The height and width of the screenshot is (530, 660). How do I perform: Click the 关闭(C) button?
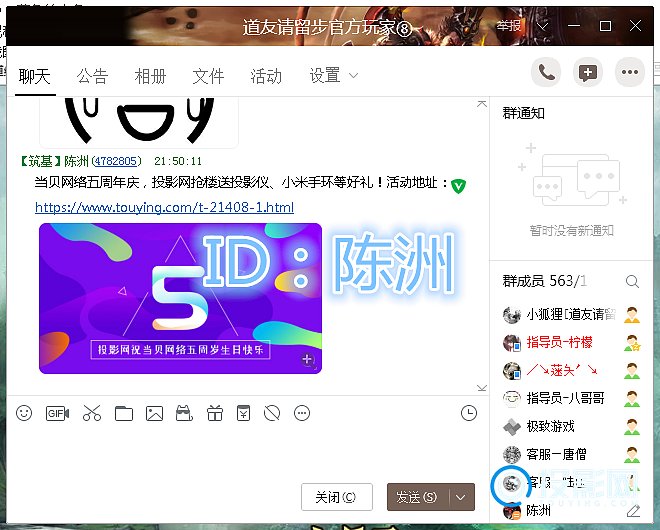[337, 497]
